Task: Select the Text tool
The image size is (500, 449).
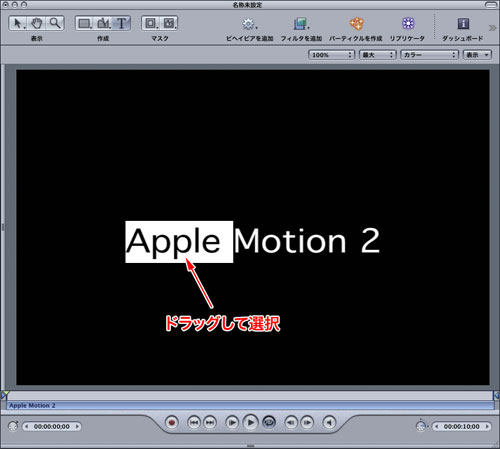Action: coord(122,23)
